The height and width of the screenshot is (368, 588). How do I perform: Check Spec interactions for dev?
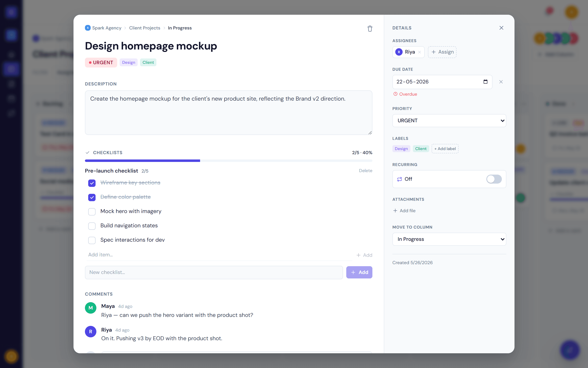click(92, 240)
